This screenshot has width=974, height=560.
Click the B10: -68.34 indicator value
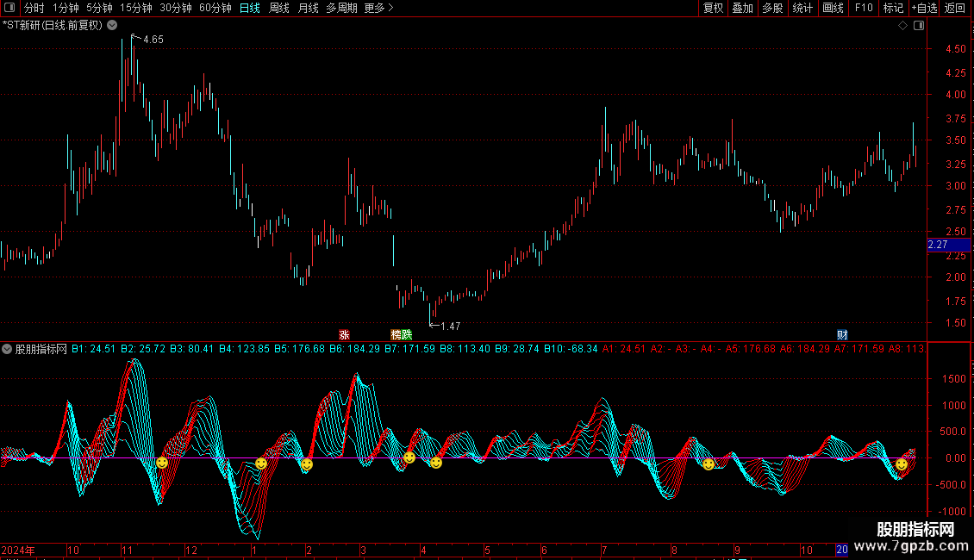coord(571,349)
